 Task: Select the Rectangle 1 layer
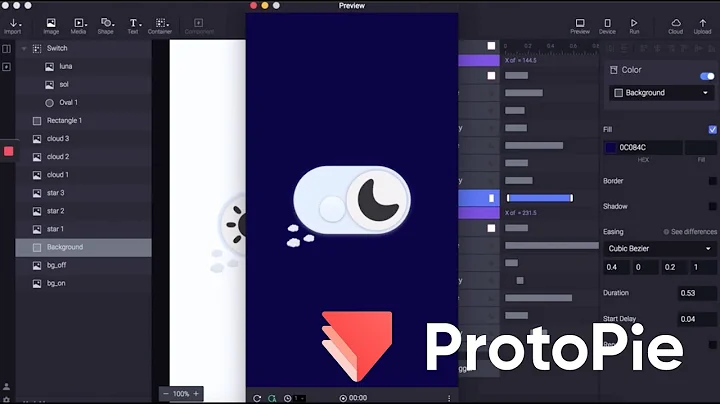tap(84, 121)
